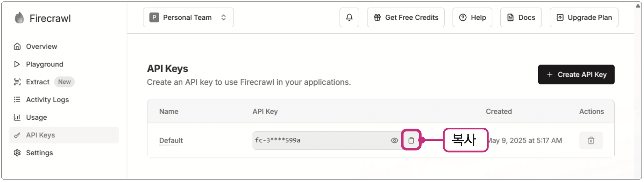Open the Docs page

(521, 17)
